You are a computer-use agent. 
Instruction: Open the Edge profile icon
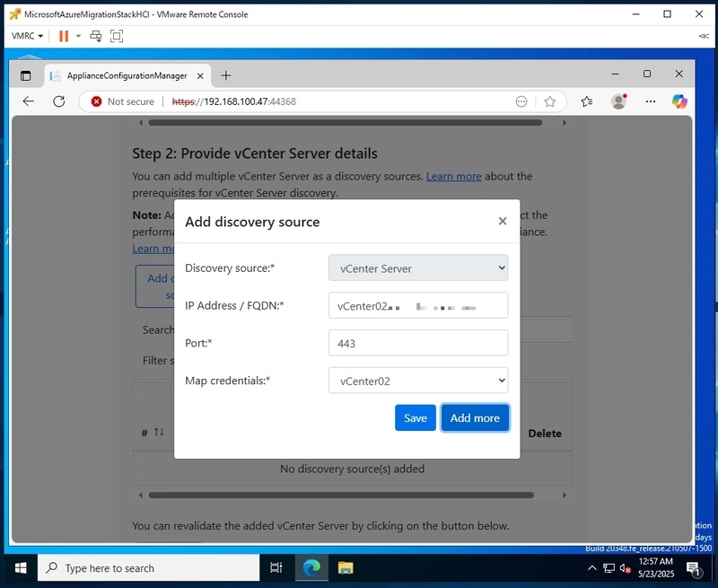(618, 101)
